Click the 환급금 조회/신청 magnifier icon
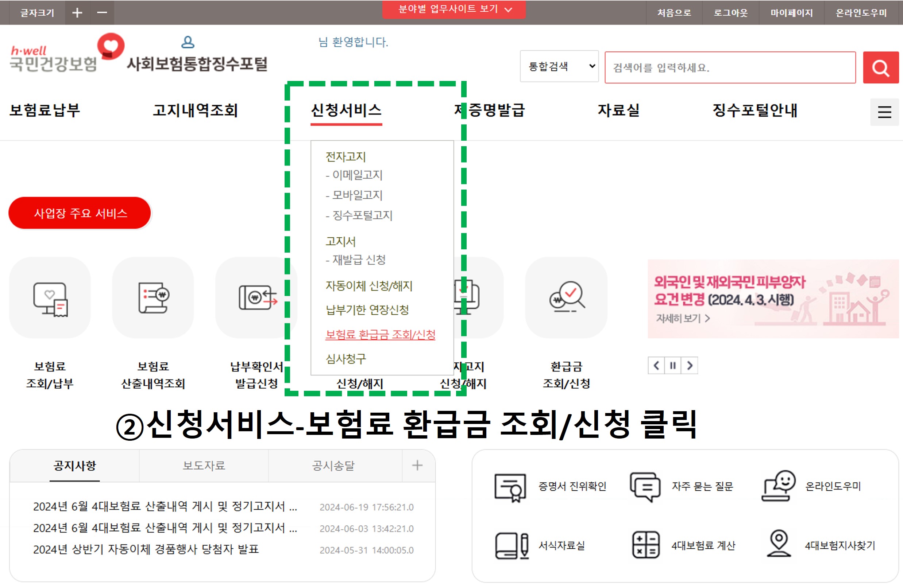This screenshot has width=903, height=588. point(566,298)
